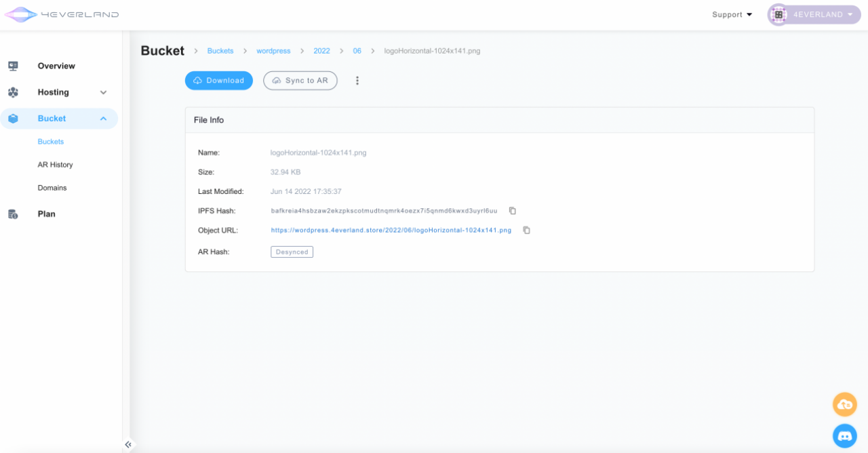This screenshot has height=453, width=868.
Task: Open Overview in sidebar
Action: [x=56, y=66]
